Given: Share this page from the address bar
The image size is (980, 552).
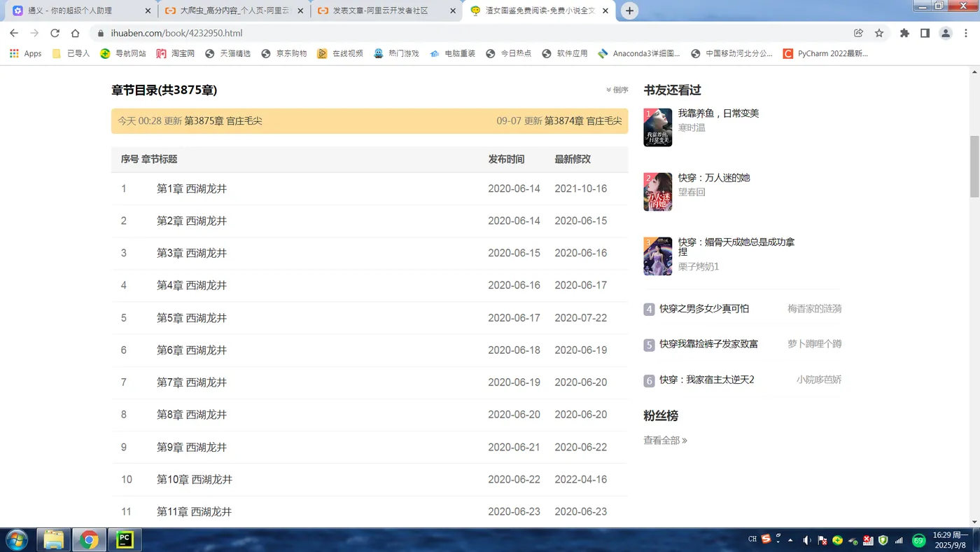Looking at the screenshot, I should [859, 33].
